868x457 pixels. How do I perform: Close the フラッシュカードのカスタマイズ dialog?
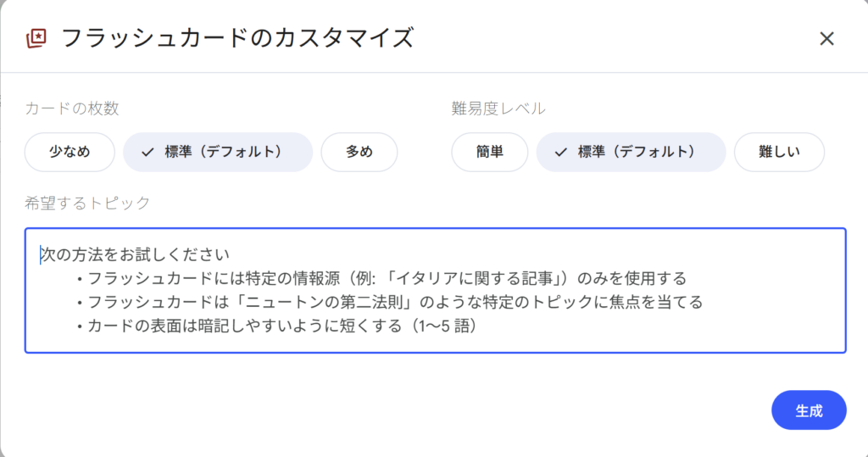pos(826,38)
